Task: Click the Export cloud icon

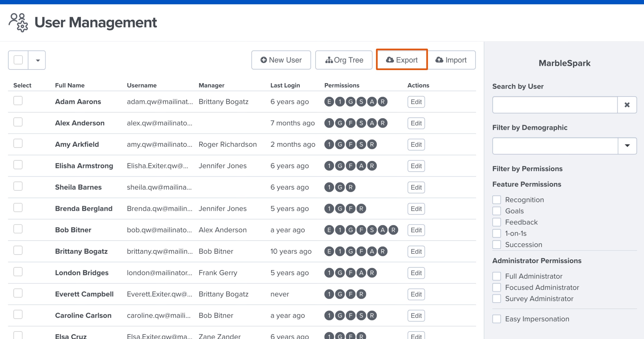Action: pos(390,60)
